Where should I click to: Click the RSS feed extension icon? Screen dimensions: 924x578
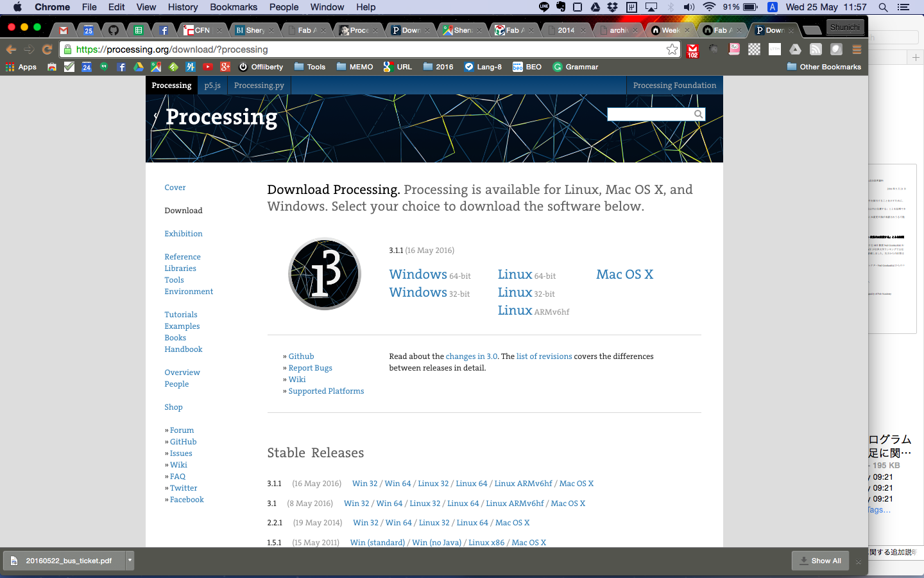click(816, 49)
